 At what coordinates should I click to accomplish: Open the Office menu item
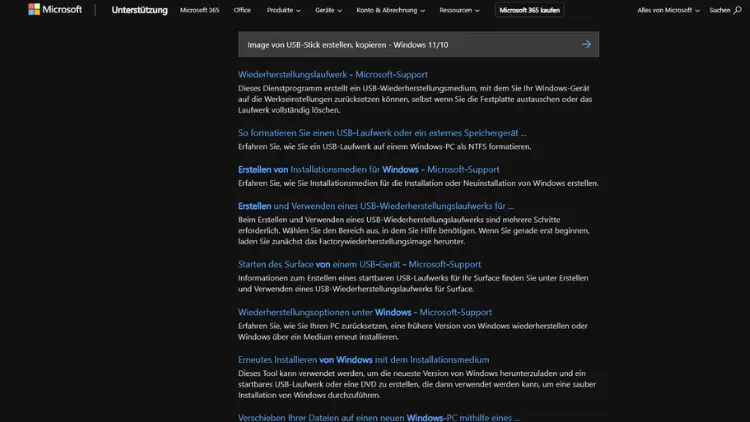(x=242, y=10)
